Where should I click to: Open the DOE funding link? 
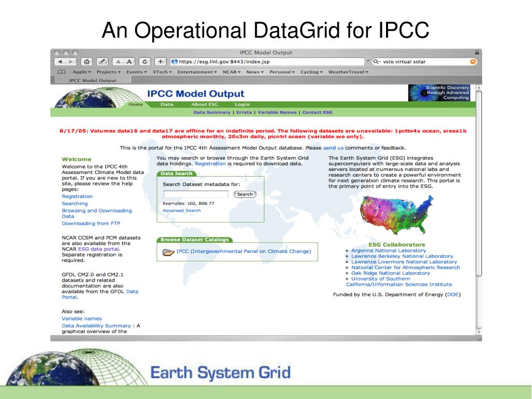(x=453, y=295)
